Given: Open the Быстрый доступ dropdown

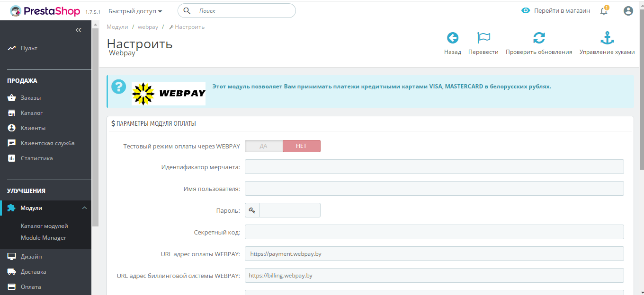Looking at the screenshot, I should point(135,11).
